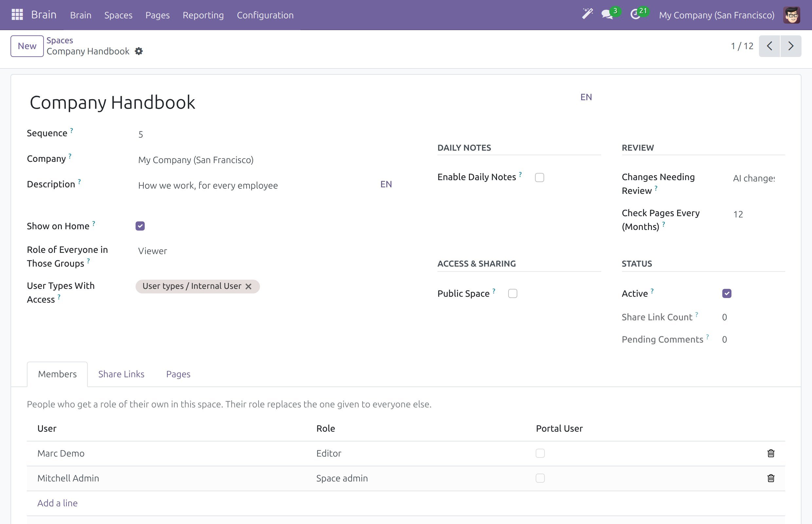Open help tooltip for Sequence field
The width and height of the screenshot is (812, 524).
pyautogui.click(x=71, y=130)
